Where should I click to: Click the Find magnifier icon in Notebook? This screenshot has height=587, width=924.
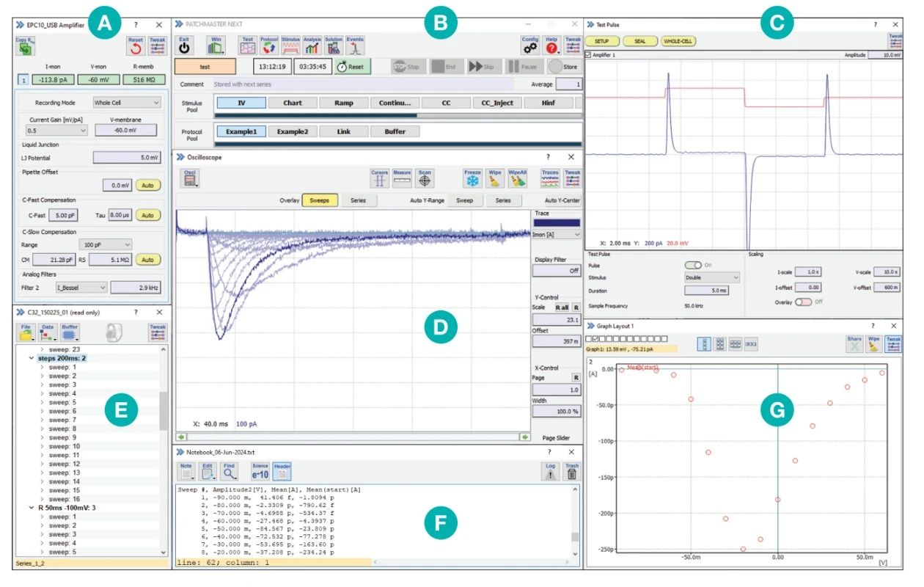click(229, 472)
